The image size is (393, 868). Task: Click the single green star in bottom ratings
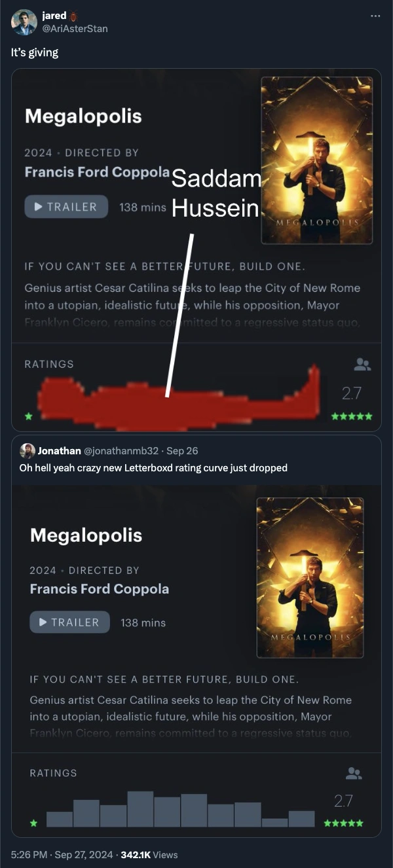[x=33, y=823]
